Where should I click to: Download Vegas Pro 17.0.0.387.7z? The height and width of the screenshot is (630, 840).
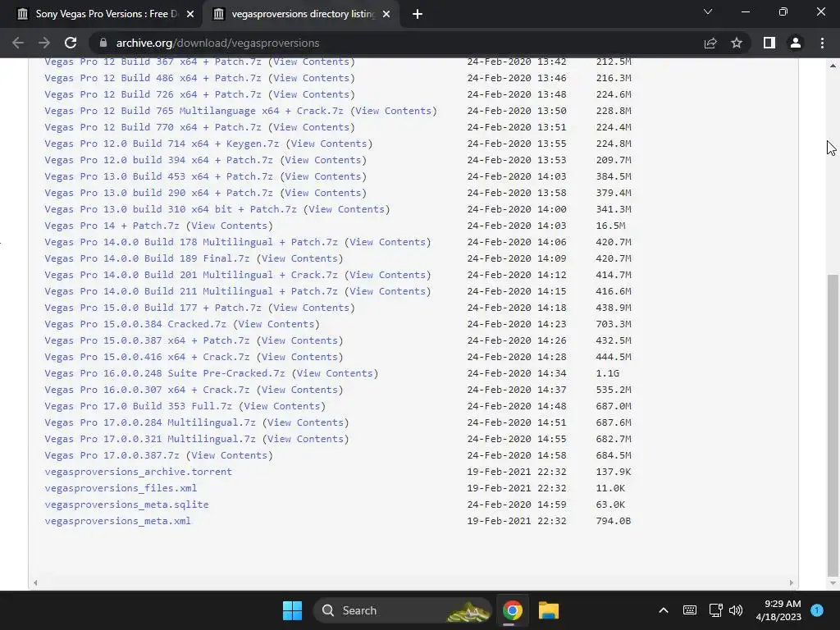pyautogui.click(x=112, y=455)
